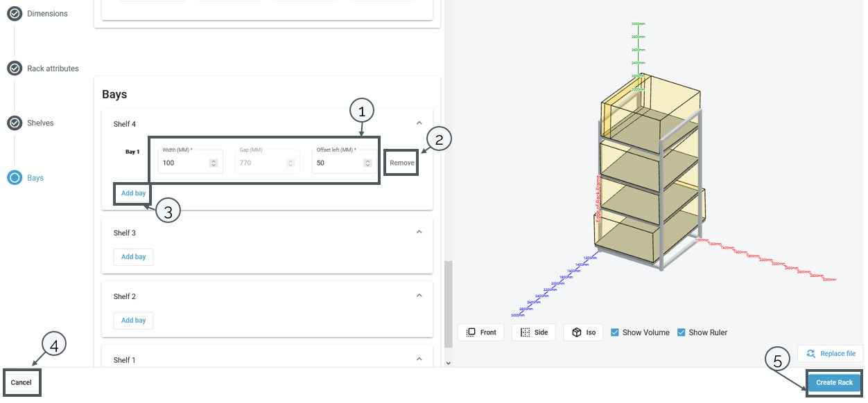Screen dimensions: 868x403
Task: Click Replace file button
Action: [x=831, y=354]
